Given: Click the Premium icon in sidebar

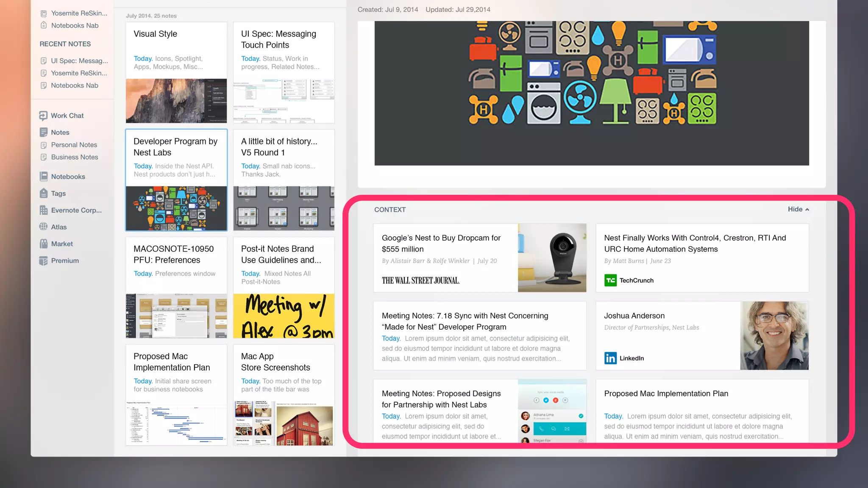Looking at the screenshot, I should tap(43, 261).
